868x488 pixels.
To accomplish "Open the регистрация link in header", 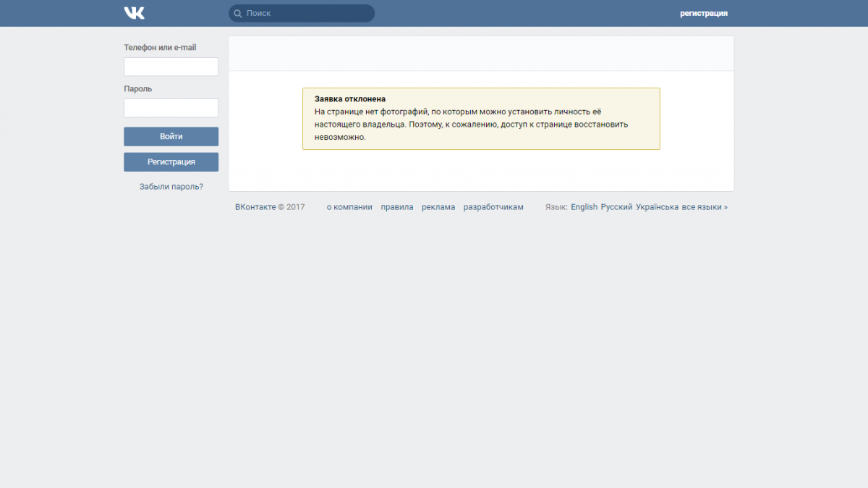I will 704,13.
